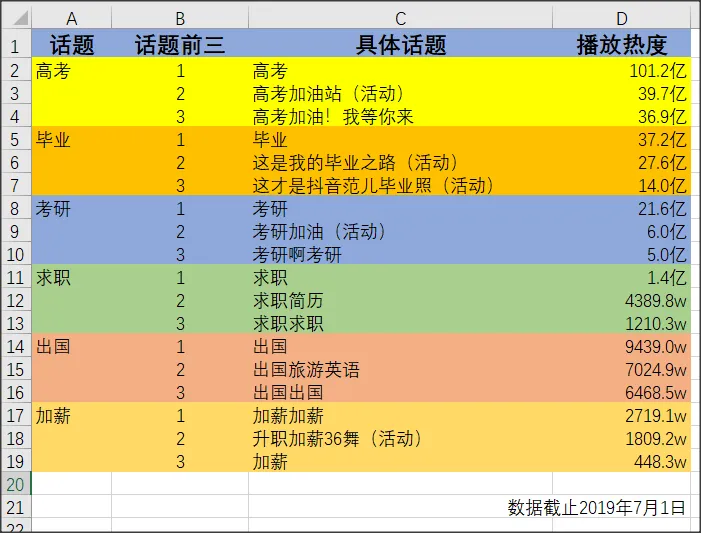Image resolution: width=701 pixels, height=533 pixels.
Task: Click value 1.4亿
Action: coord(666,278)
